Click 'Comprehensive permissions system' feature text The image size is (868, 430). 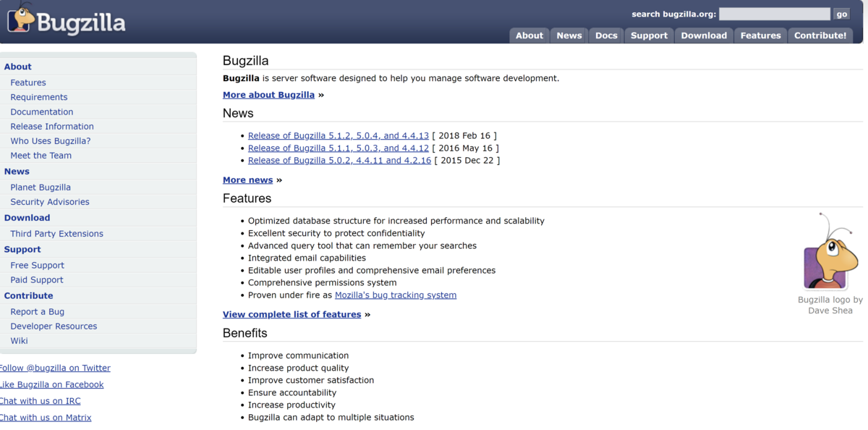323,282
